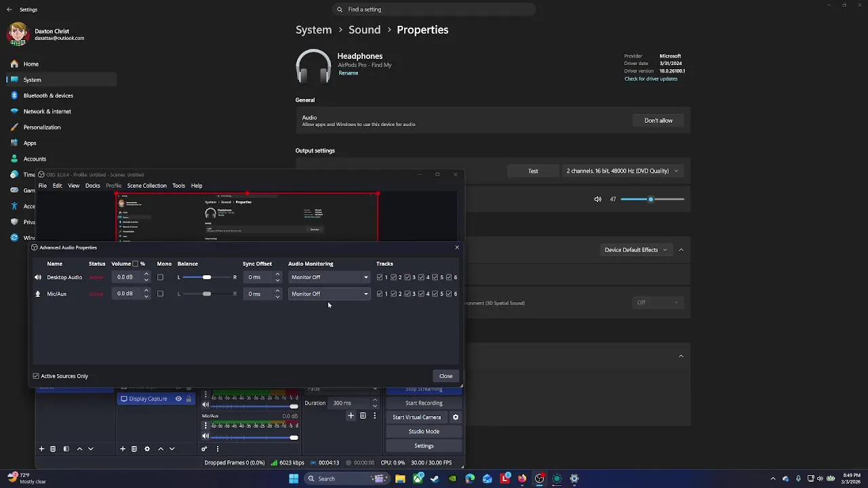Open Device Default Effects dropdown
The width and height of the screenshot is (868, 488).
635,250
